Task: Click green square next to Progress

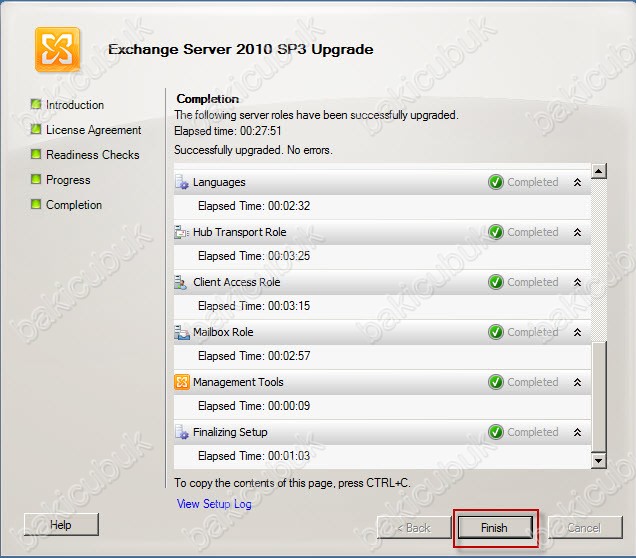Action: (x=36, y=179)
